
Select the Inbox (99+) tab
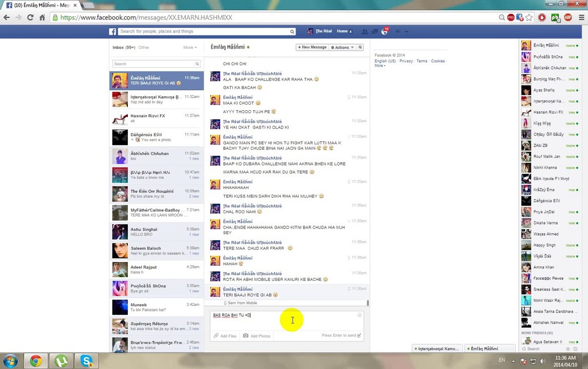pyautogui.click(x=124, y=48)
